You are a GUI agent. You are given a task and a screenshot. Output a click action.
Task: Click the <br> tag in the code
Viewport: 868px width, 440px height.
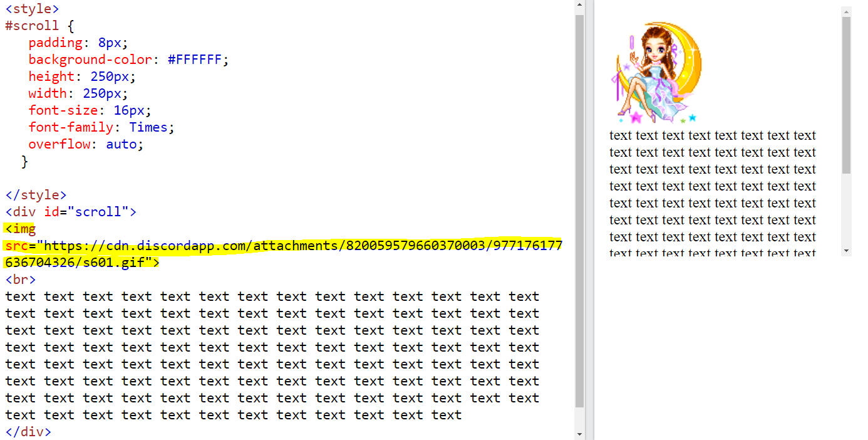(x=21, y=280)
